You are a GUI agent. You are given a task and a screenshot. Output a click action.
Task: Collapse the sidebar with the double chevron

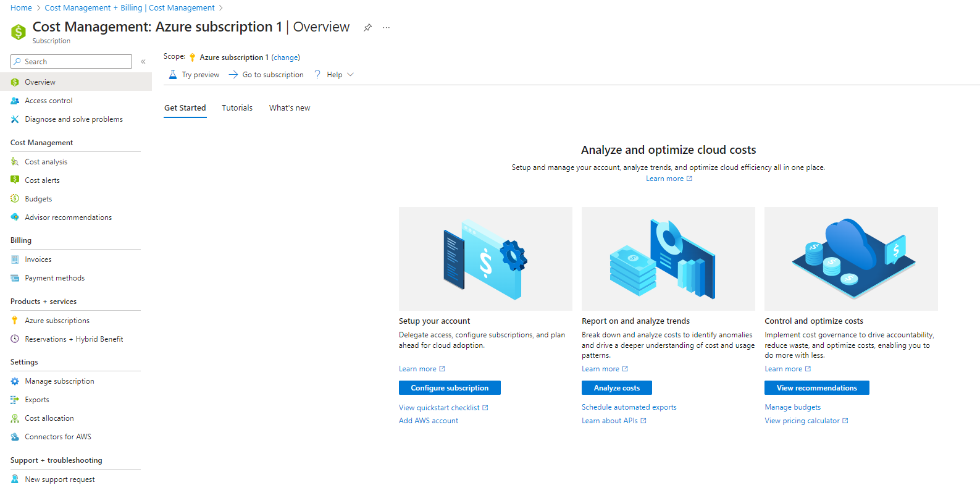coord(143,62)
